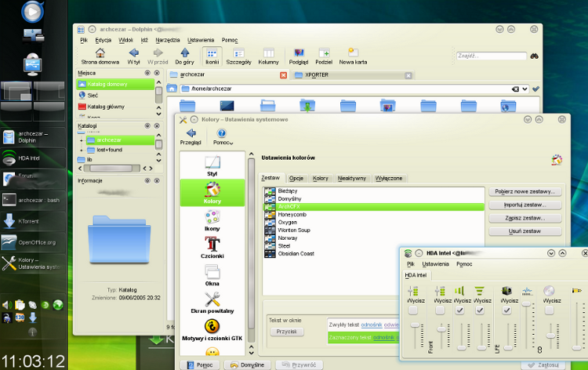Open the Czcionki settings category
The width and height of the screenshot is (588, 370).
tap(212, 248)
